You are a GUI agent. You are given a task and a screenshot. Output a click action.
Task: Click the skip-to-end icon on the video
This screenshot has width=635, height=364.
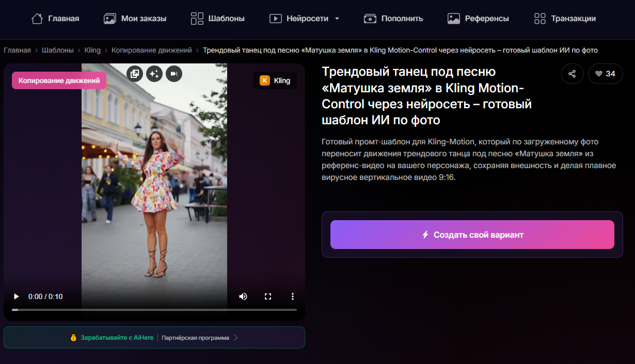coord(173,74)
